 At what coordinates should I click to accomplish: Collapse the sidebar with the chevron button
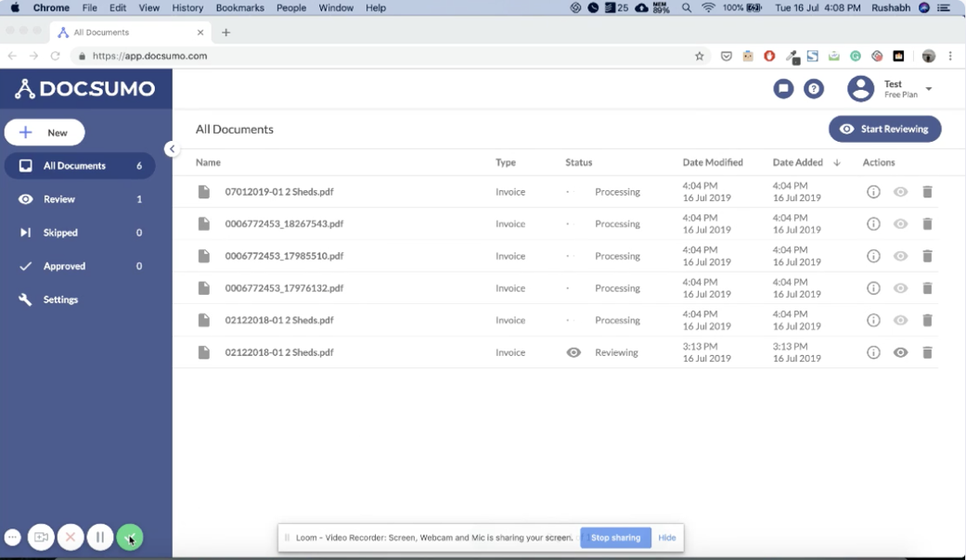(x=172, y=149)
